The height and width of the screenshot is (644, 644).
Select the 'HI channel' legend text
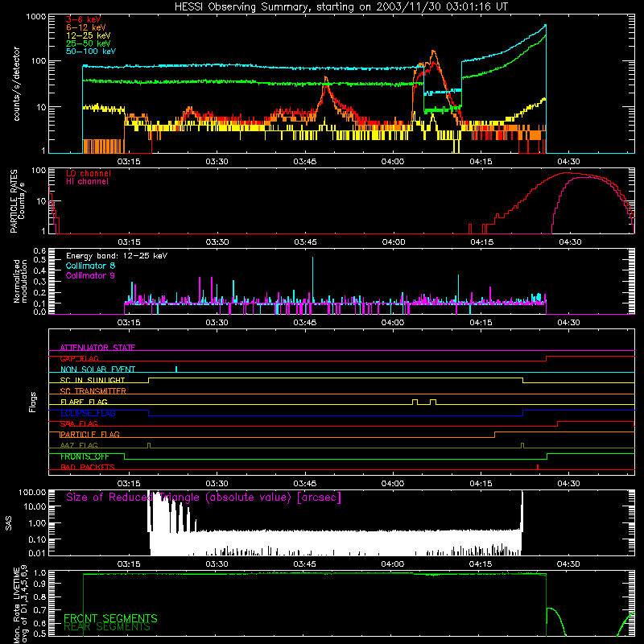87,182
